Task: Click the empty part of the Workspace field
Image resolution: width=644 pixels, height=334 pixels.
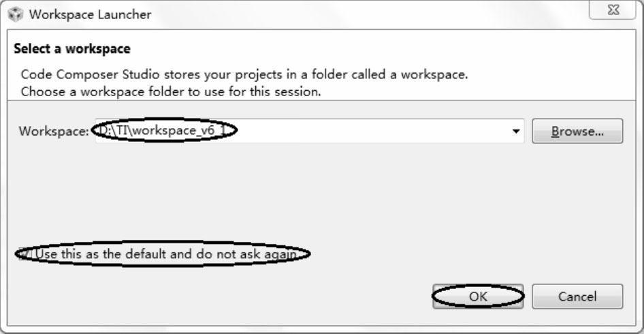Action: pyautogui.click(x=374, y=132)
